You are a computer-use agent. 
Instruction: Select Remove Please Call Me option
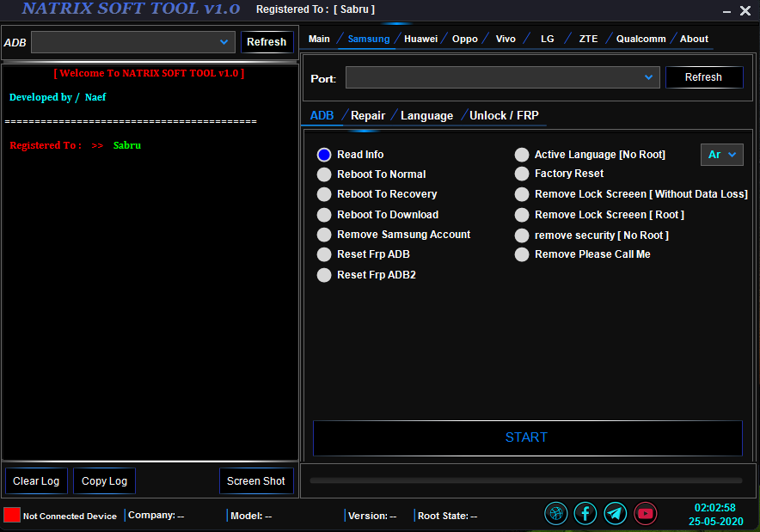pos(522,254)
